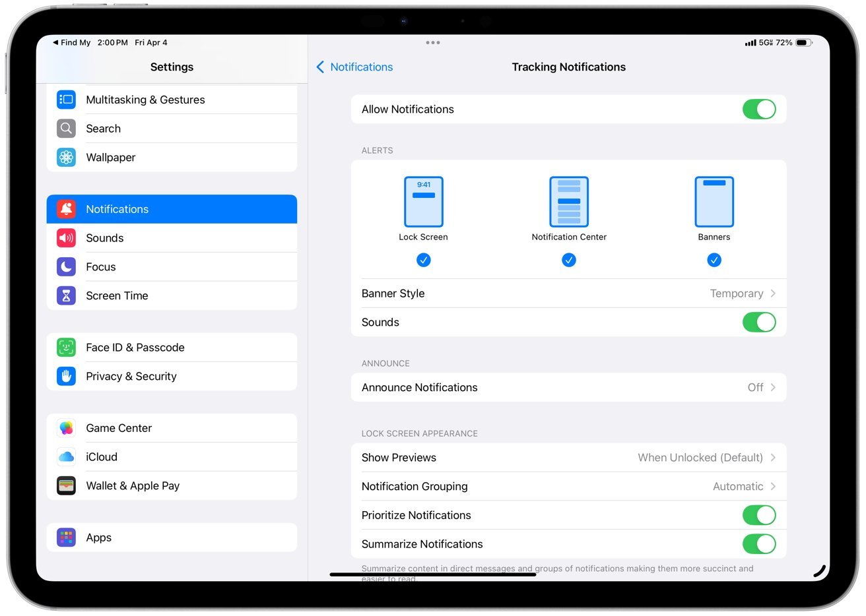Image resolution: width=866 pixels, height=616 pixels.
Task: Tap the back chevron beside Notifications
Action: click(x=320, y=67)
